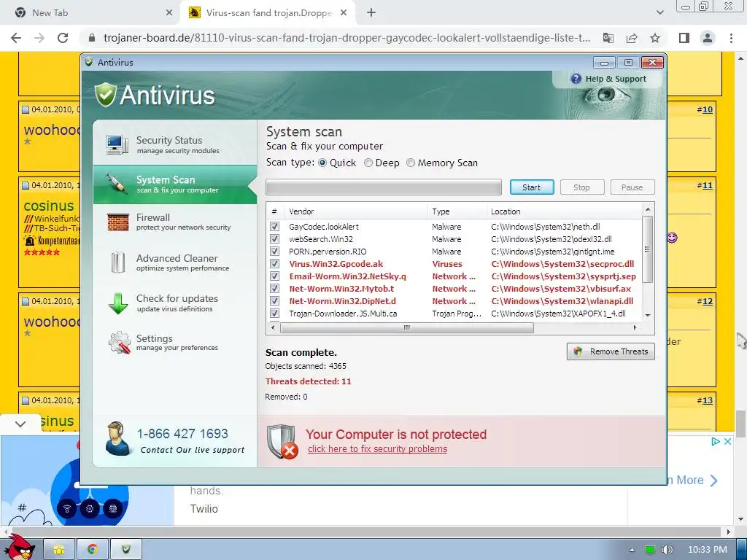Close the ad with X icon
747x560 pixels.
click(x=727, y=441)
